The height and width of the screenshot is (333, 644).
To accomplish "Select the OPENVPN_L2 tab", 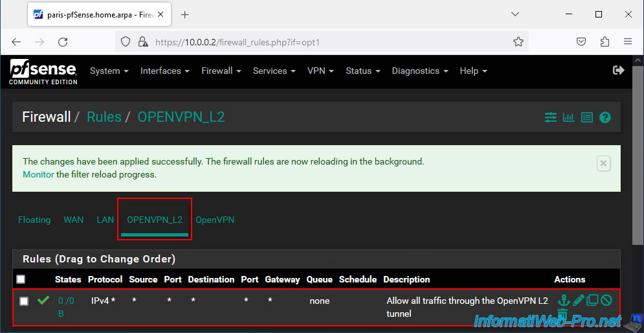I will point(155,220).
